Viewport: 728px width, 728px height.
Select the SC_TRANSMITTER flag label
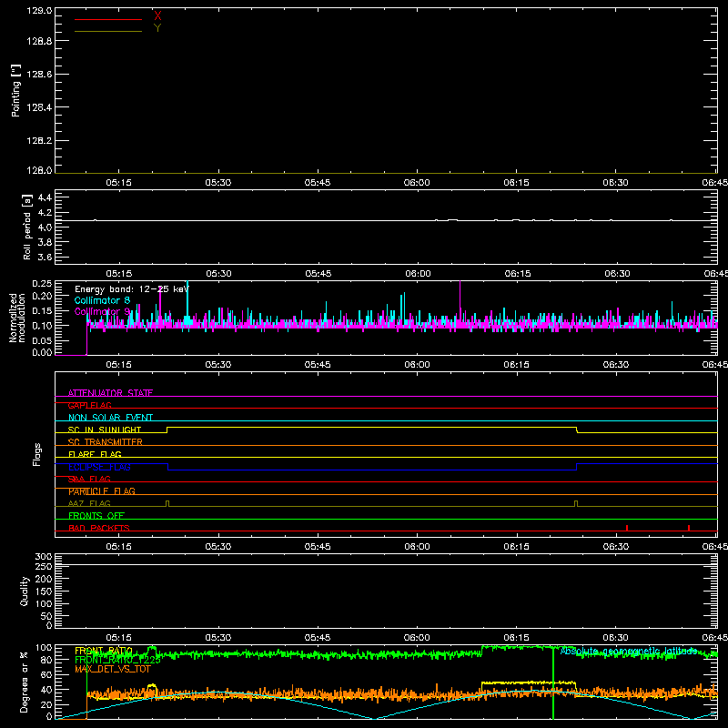(x=106, y=442)
